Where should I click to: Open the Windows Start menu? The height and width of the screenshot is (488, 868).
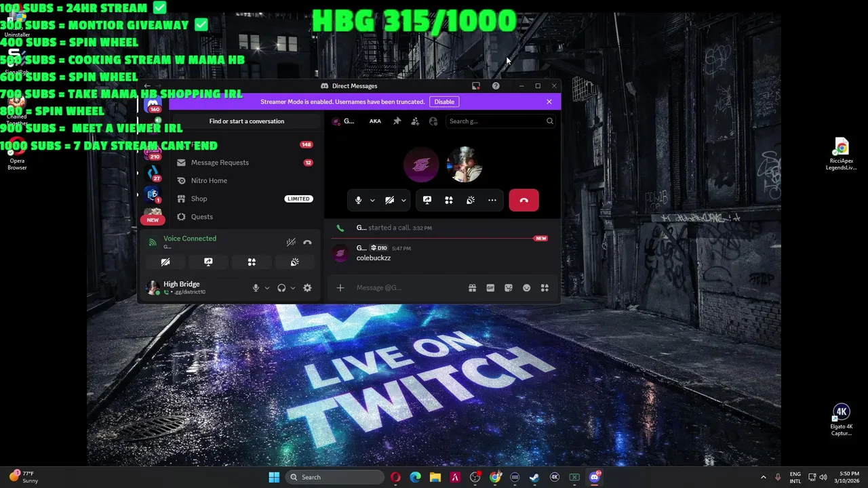click(x=274, y=477)
